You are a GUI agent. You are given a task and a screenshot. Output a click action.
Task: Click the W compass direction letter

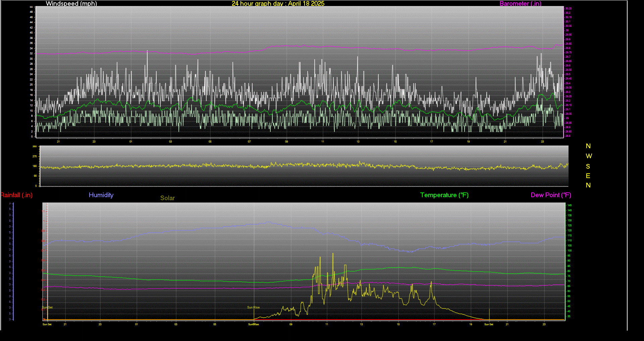pos(589,156)
